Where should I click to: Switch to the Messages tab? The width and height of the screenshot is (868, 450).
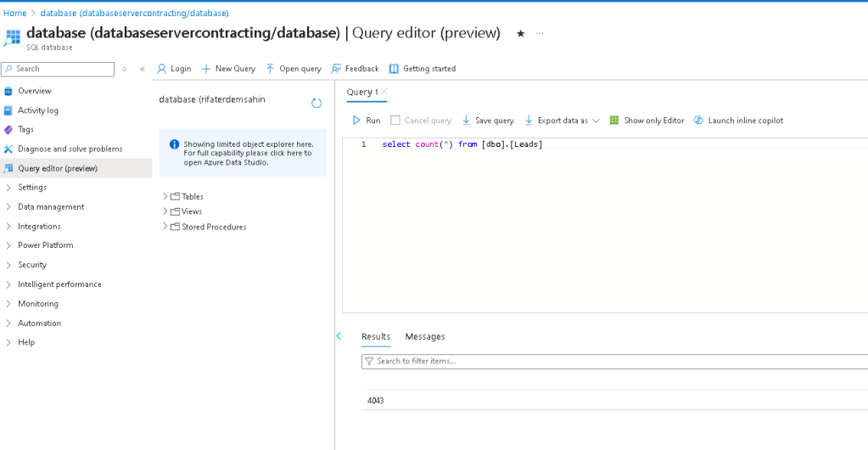(x=425, y=336)
